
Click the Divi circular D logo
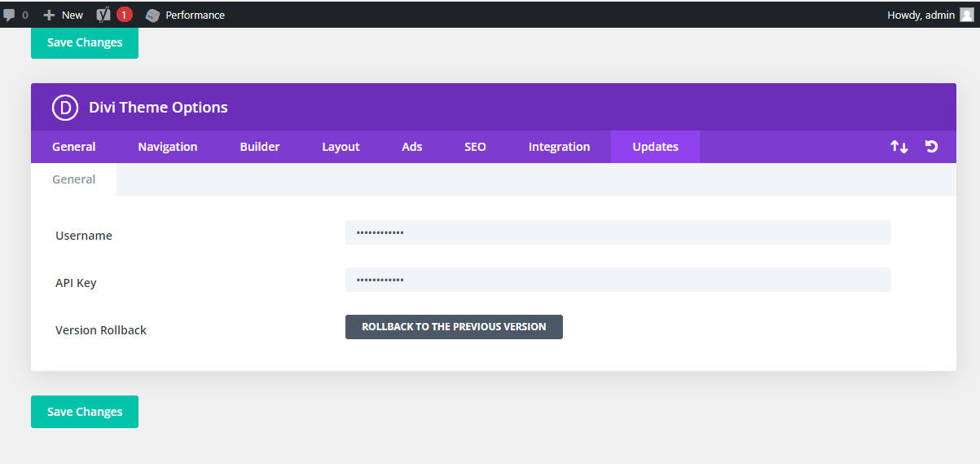point(65,108)
